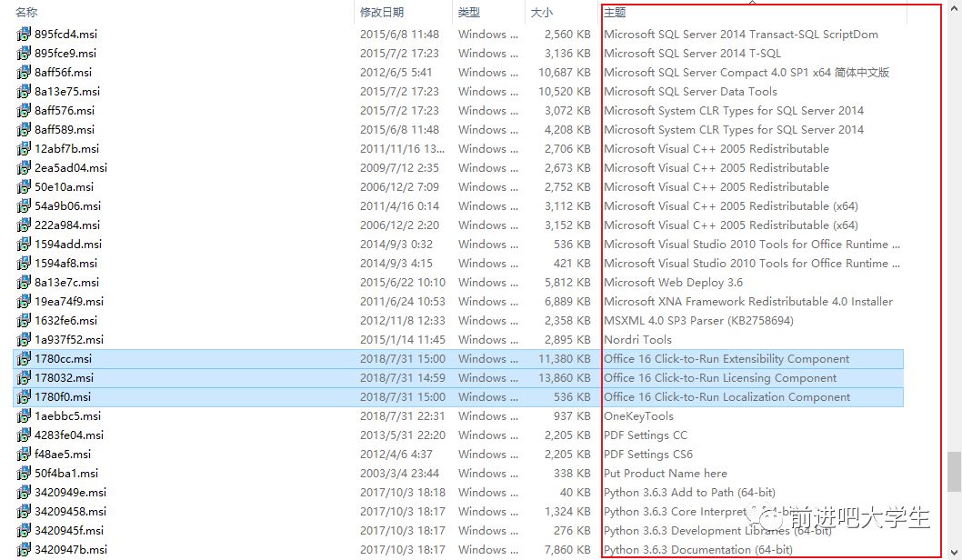Screen dimensions: 962x560
Task: Select subject PDF Settings CS6
Action: [x=648, y=454]
